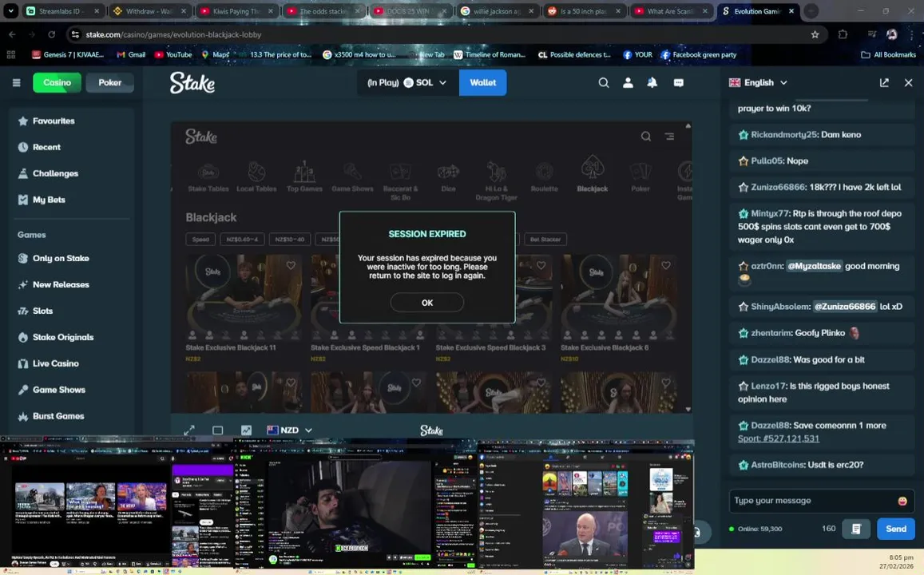The image size is (924, 575).
Task: Toggle theatre mode icon
Action: coord(217,430)
